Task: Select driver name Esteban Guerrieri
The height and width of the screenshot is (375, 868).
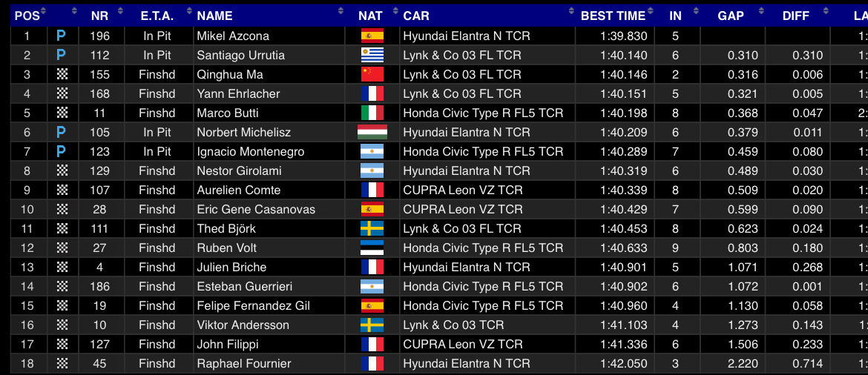Action: [x=245, y=287]
